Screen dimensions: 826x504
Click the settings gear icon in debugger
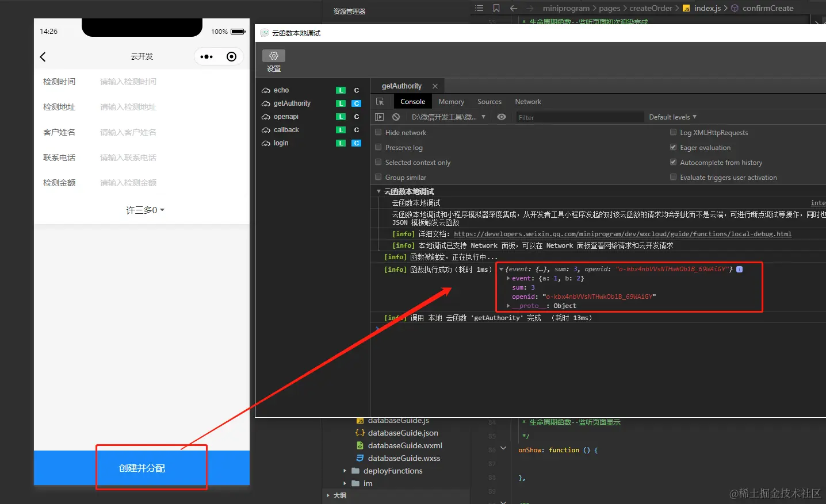[x=274, y=56]
